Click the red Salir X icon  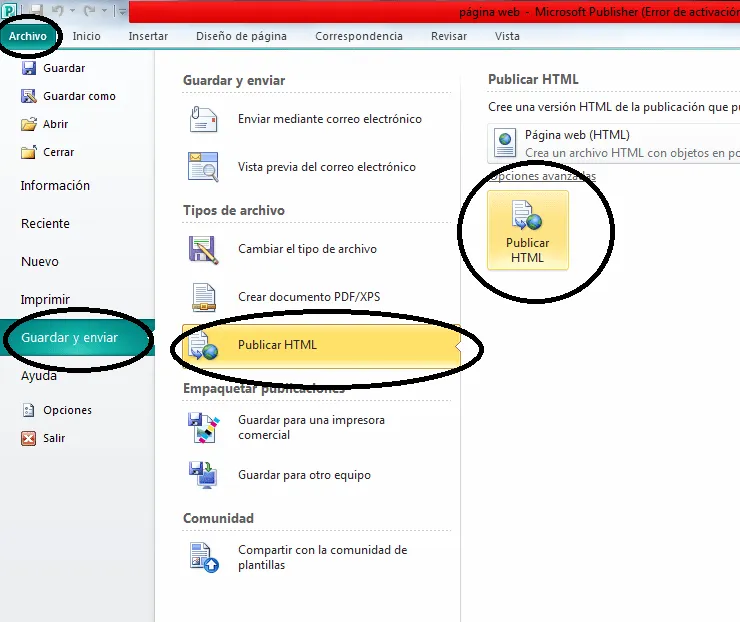click(x=29, y=438)
